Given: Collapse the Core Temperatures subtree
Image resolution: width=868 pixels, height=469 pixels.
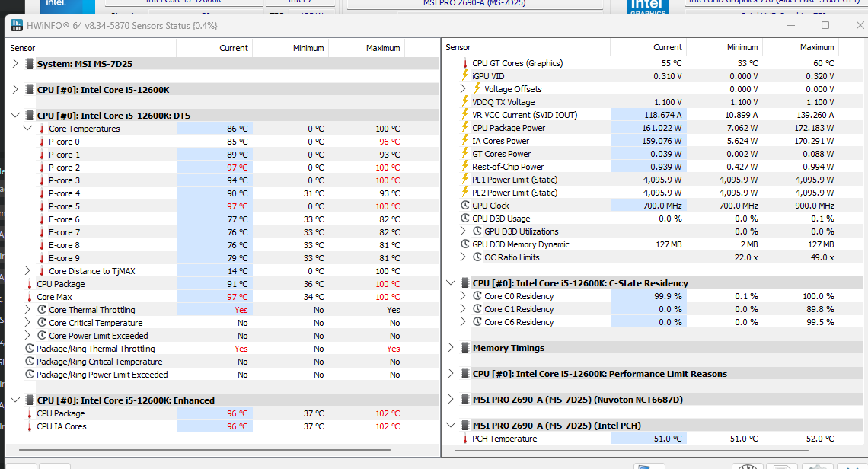Looking at the screenshot, I should 27,129.
